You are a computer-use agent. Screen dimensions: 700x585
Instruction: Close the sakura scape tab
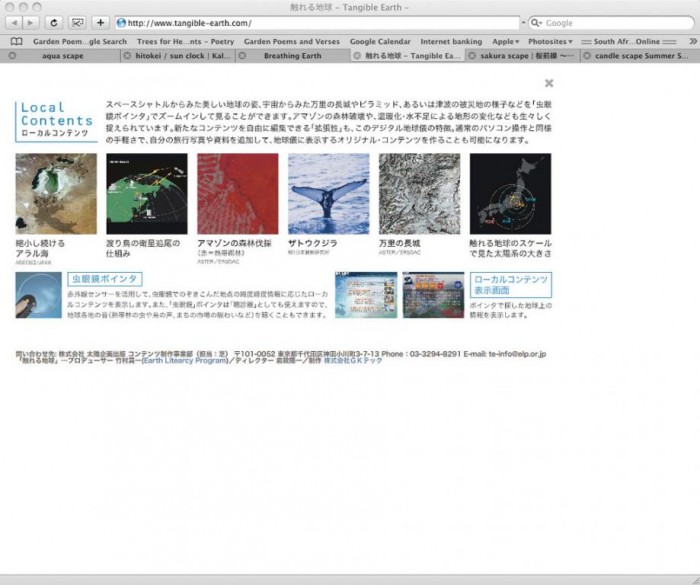pos(472,56)
